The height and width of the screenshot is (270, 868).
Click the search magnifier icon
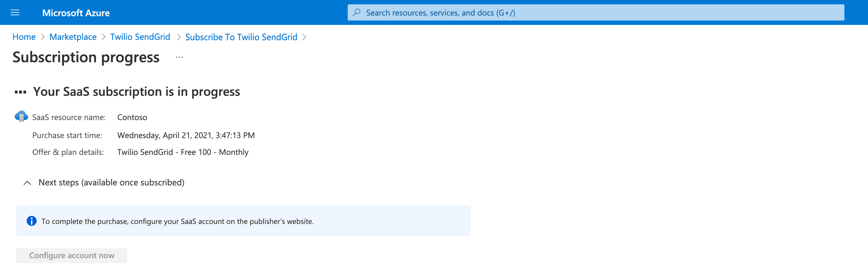[356, 13]
